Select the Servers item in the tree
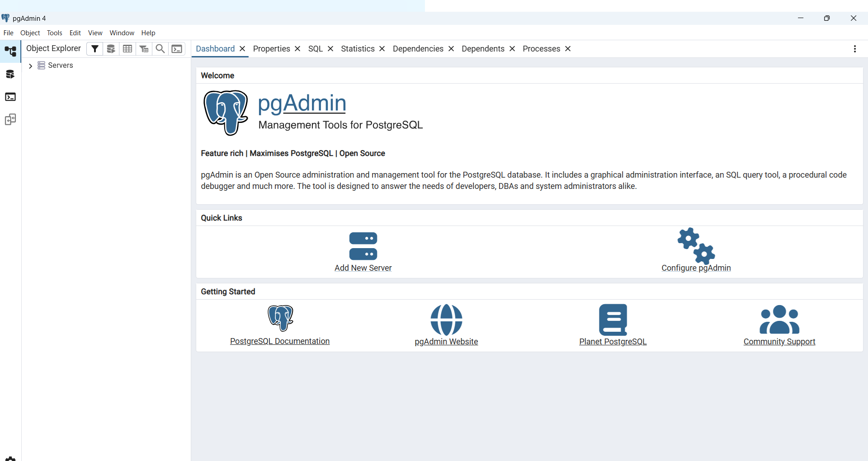This screenshot has height=461, width=868. pyautogui.click(x=60, y=66)
